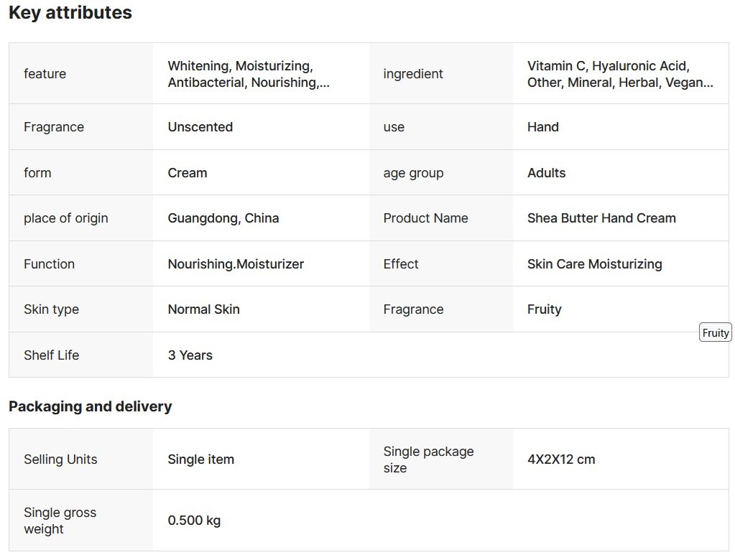Click the '0.500 kg' gross weight value
Image resolution: width=735 pixels, height=560 pixels.
[194, 521]
